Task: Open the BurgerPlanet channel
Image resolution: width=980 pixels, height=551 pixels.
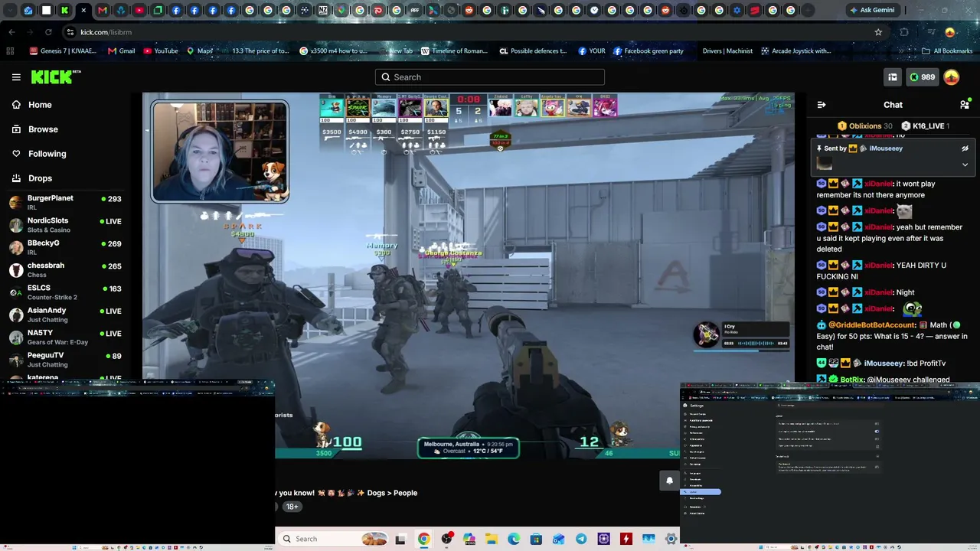Action: point(65,202)
